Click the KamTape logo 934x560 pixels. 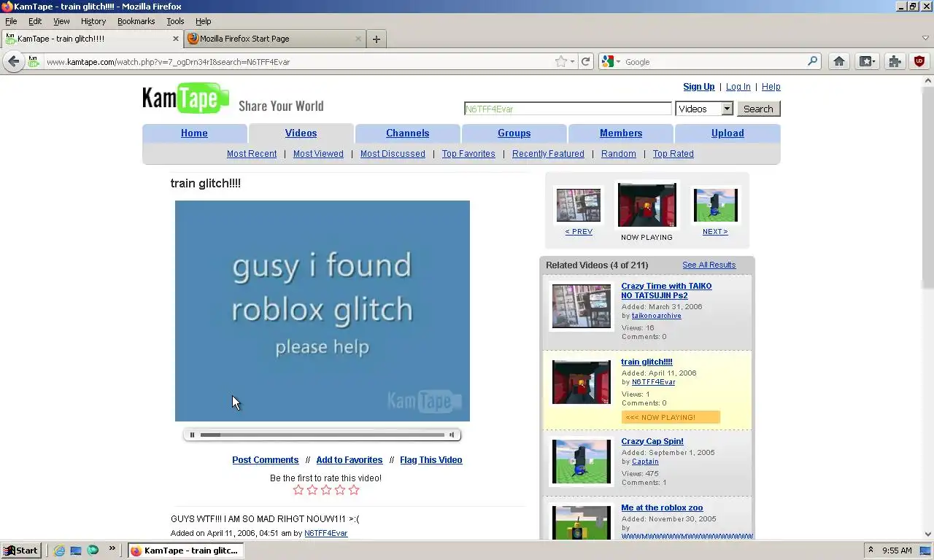tap(186, 98)
